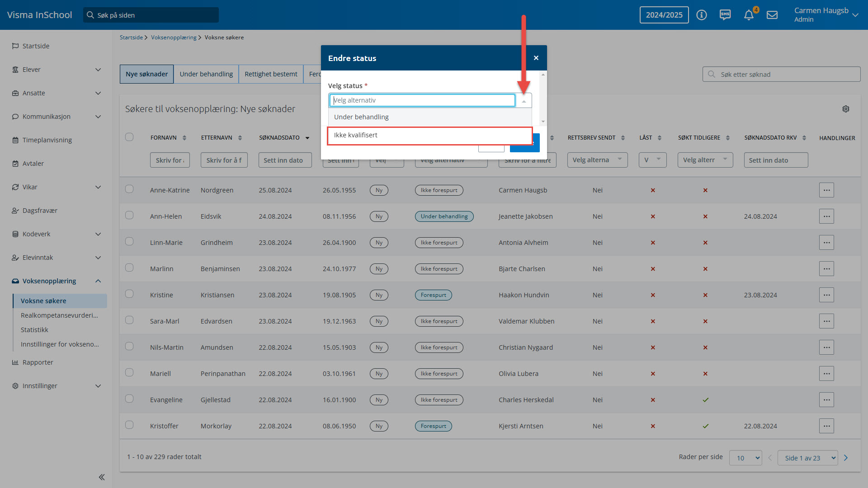Toggle the select-all header checkbox
Viewport: 868px width, 488px height.
[x=129, y=137]
